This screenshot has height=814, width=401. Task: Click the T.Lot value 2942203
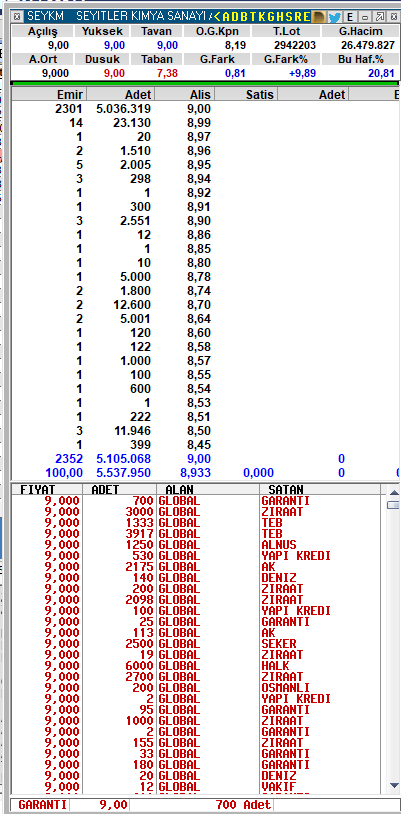coord(295,45)
